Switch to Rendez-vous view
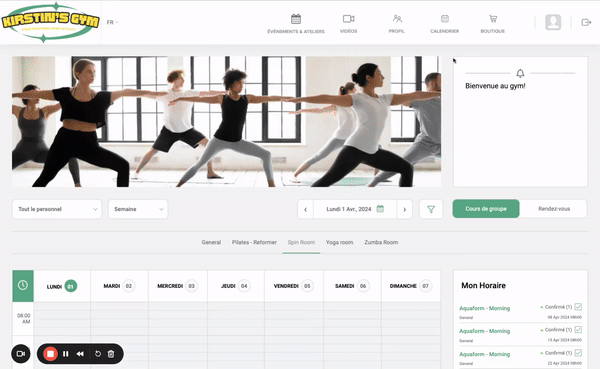 tap(554, 209)
